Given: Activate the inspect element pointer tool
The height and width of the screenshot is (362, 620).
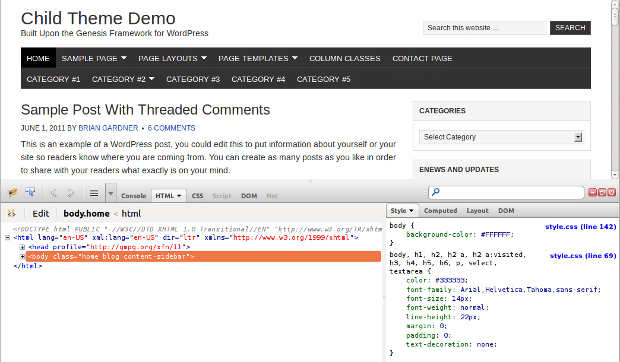Looking at the screenshot, I should (x=30, y=192).
